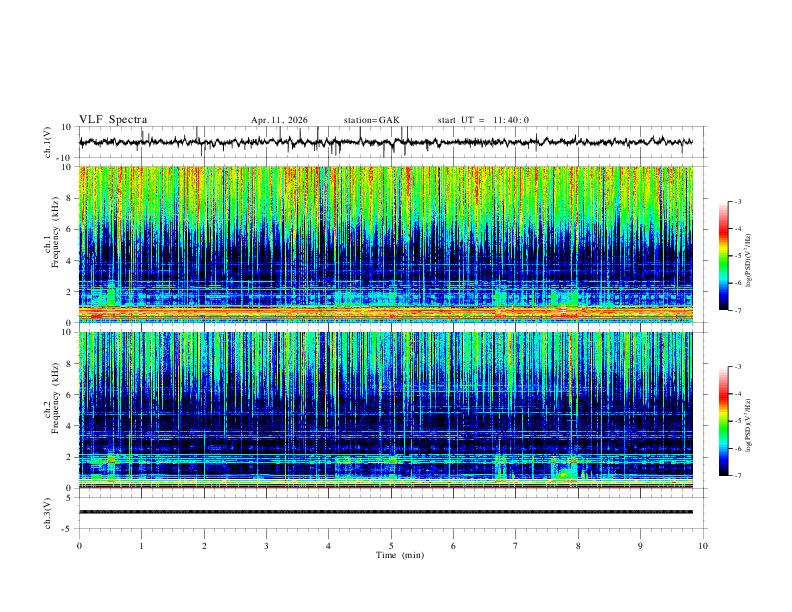This screenshot has width=792, height=612.
Task: Click the time axis tick label '5'
Action: (x=391, y=546)
